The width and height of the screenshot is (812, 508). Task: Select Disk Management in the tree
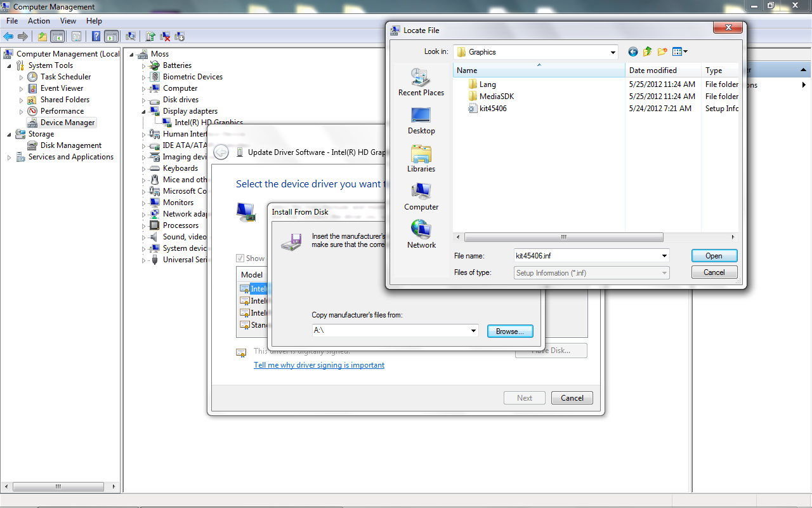[71, 145]
